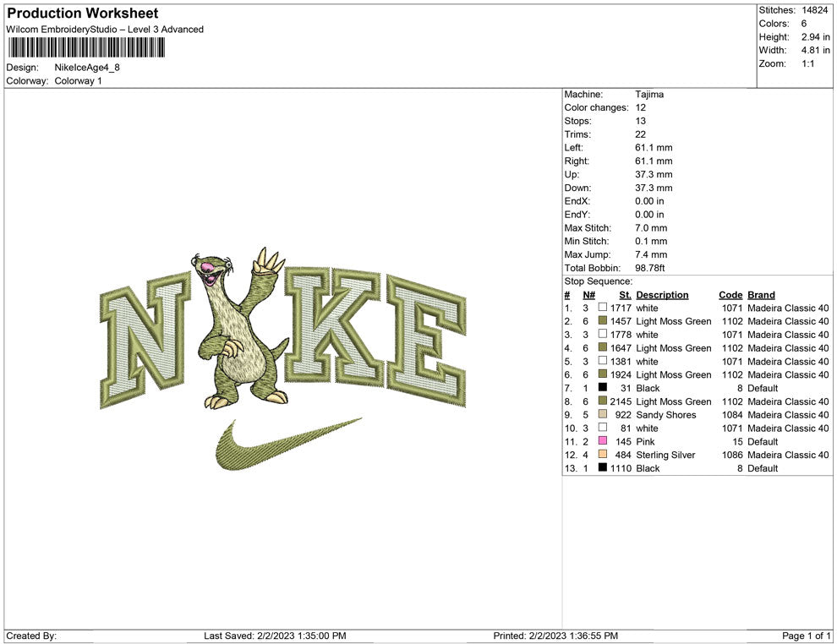Click the Printed timestamp in footer
Image resolution: width=837 pixels, height=644 pixels.
point(555,636)
